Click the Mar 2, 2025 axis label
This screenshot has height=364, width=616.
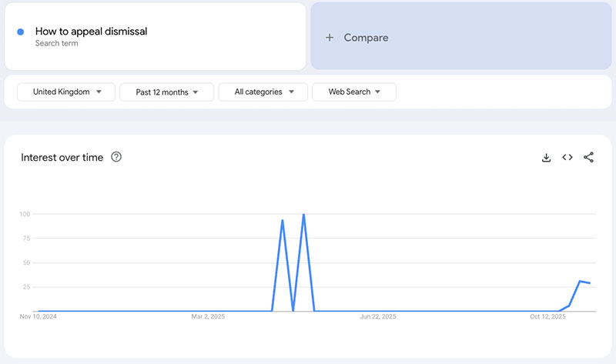(208, 316)
